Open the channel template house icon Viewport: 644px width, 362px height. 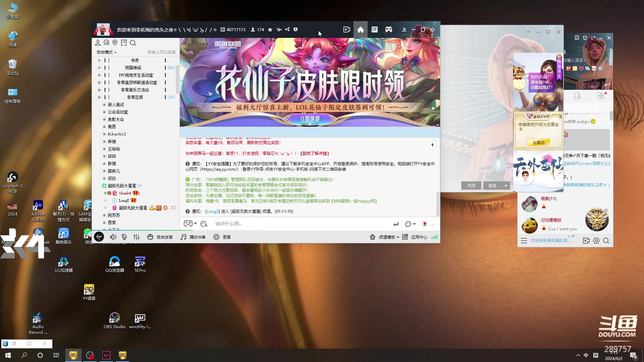pyautogui.click(x=372, y=237)
